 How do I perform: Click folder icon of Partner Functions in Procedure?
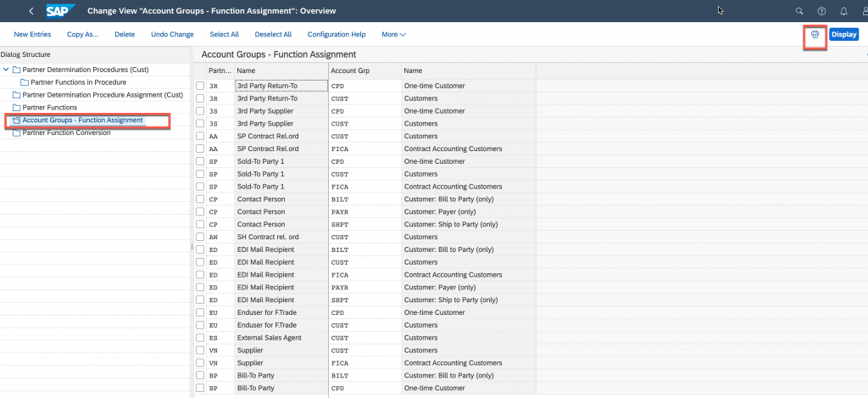(25, 82)
